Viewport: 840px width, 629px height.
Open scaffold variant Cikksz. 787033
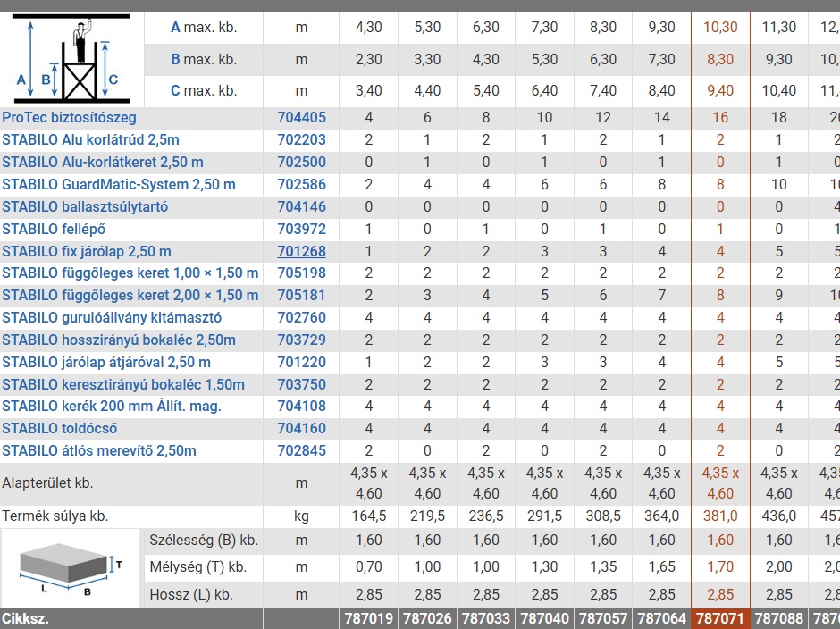[486, 619]
